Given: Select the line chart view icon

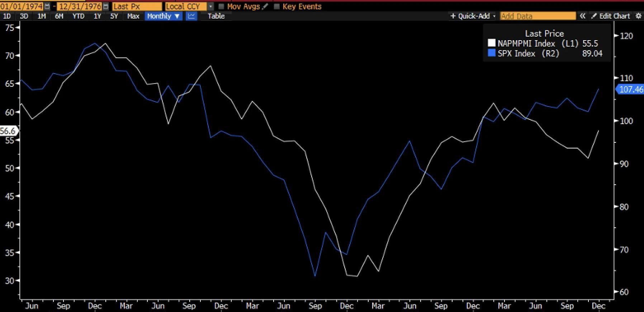Looking at the screenshot, I should [x=191, y=16].
